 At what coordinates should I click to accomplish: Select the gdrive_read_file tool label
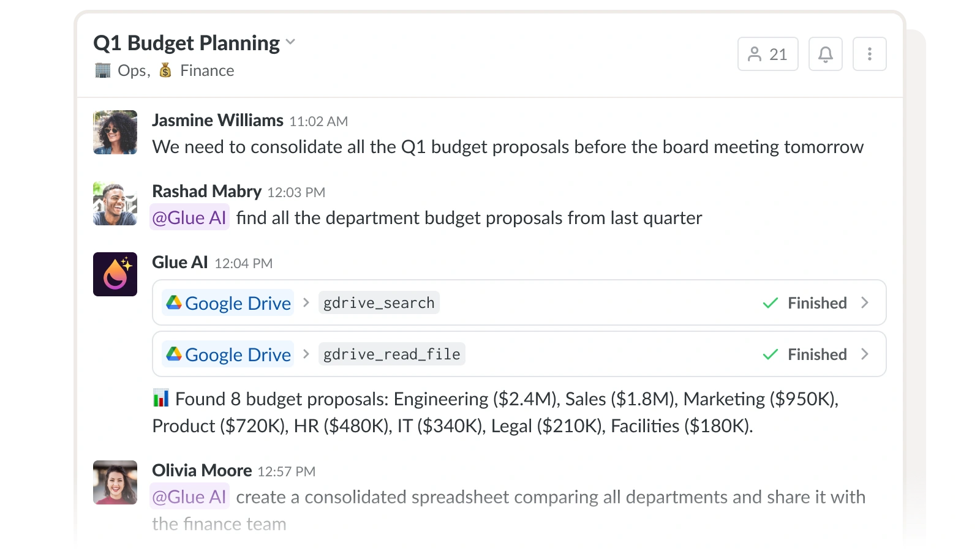point(391,354)
